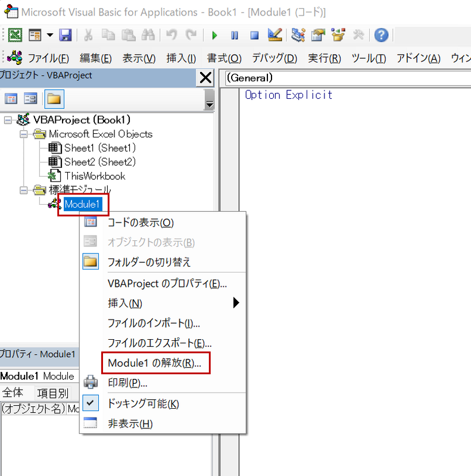Click the Insert UserForm toolbar icon
The image size is (471, 476).
(x=35, y=35)
